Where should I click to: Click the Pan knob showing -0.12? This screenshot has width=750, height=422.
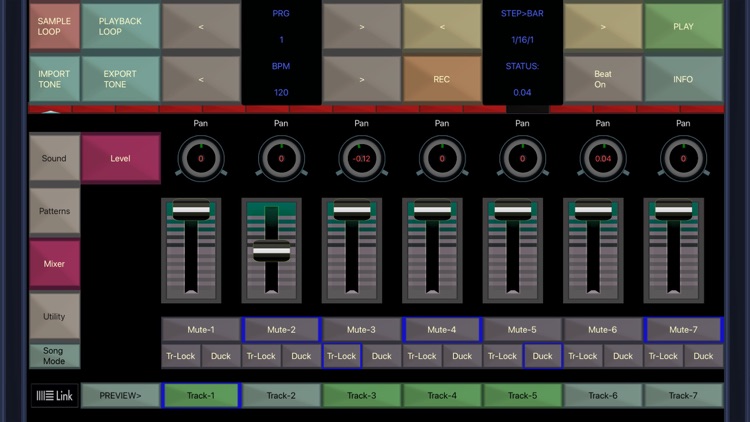pos(362,158)
